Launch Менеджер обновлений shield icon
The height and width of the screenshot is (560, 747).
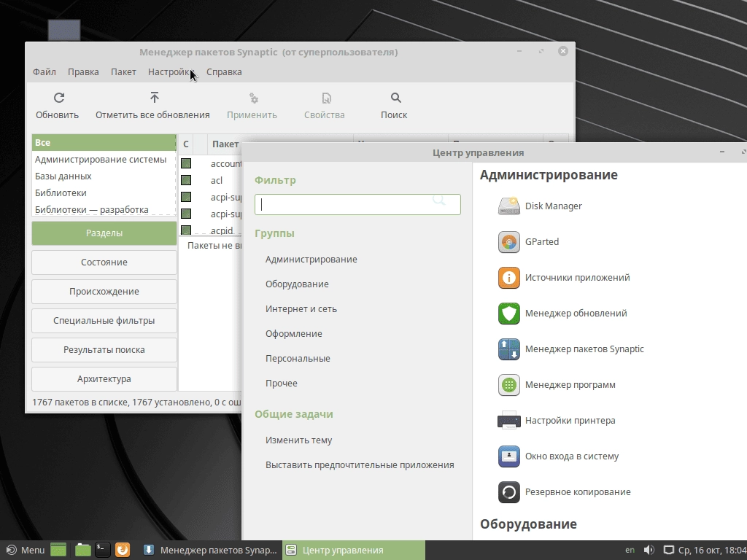click(508, 314)
